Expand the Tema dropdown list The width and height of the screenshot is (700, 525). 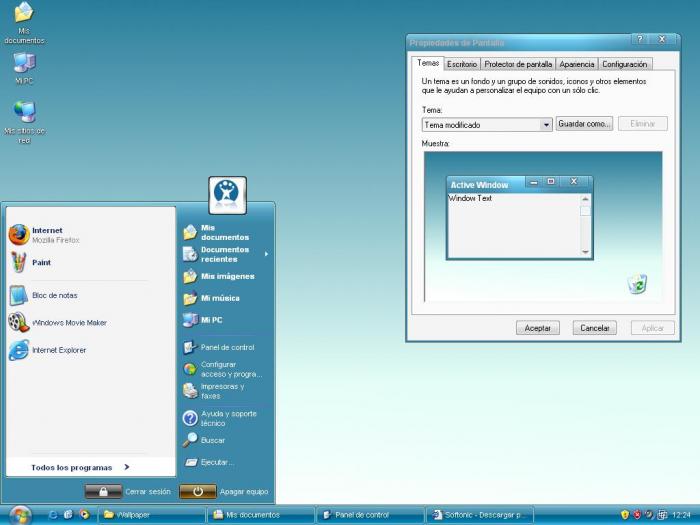pos(546,125)
